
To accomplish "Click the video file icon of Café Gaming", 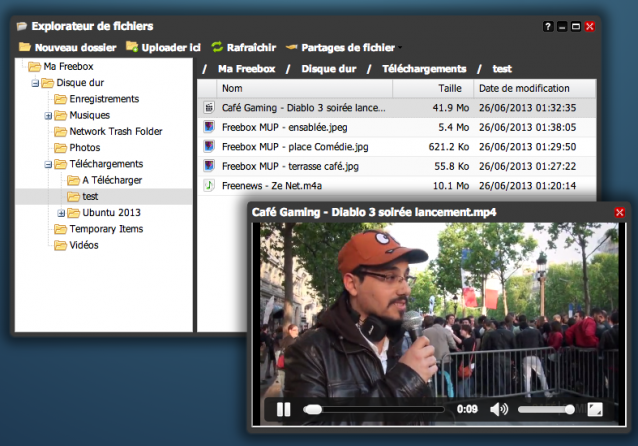I will coord(209,107).
